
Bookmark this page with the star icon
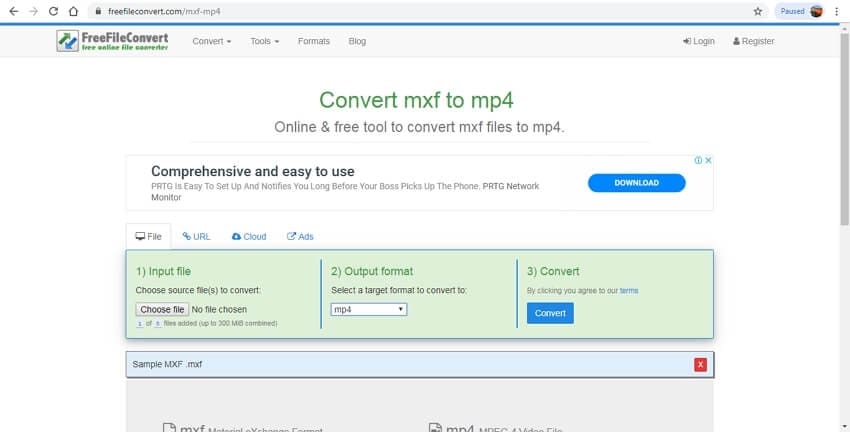click(x=757, y=11)
